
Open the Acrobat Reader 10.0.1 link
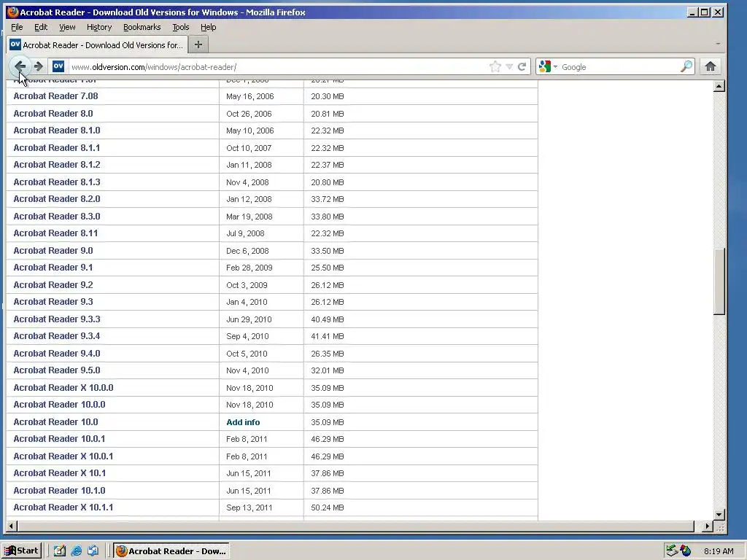pos(59,439)
